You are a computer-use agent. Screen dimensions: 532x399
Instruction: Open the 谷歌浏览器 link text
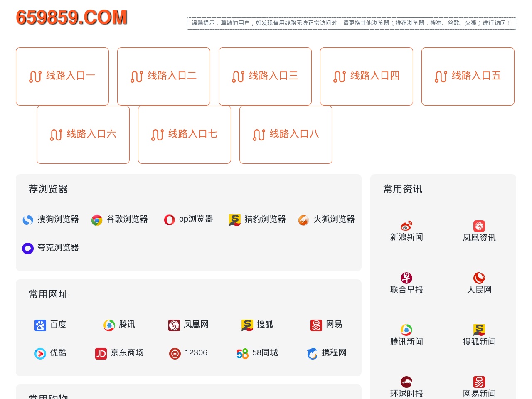tap(127, 219)
